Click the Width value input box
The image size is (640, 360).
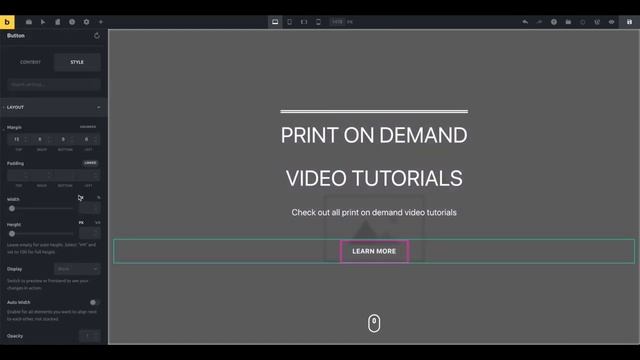click(89, 208)
